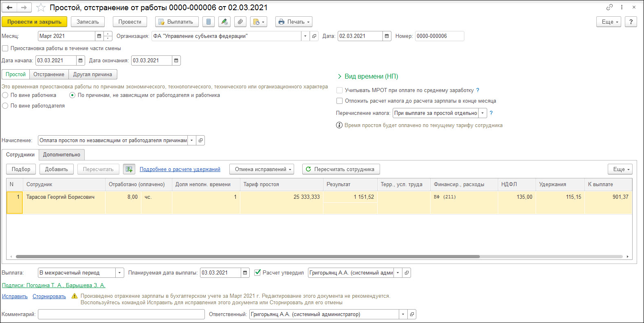Click the Записать button

coord(88,22)
